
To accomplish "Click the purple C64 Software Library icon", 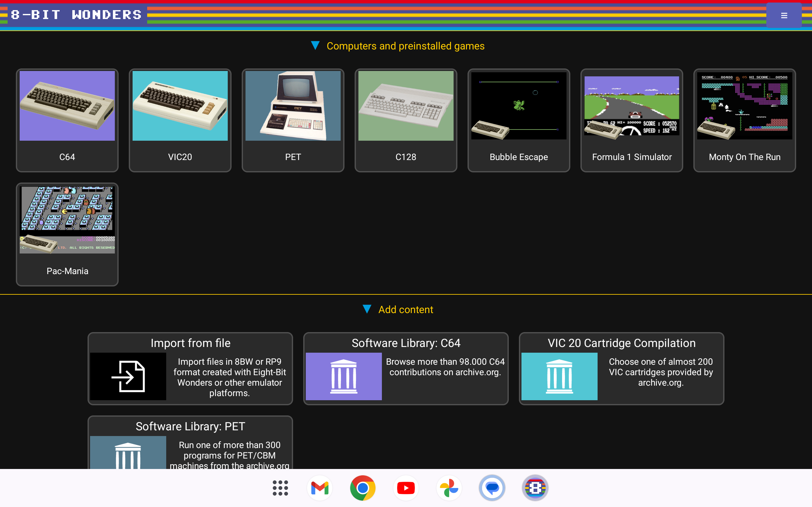I will tap(344, 376).
